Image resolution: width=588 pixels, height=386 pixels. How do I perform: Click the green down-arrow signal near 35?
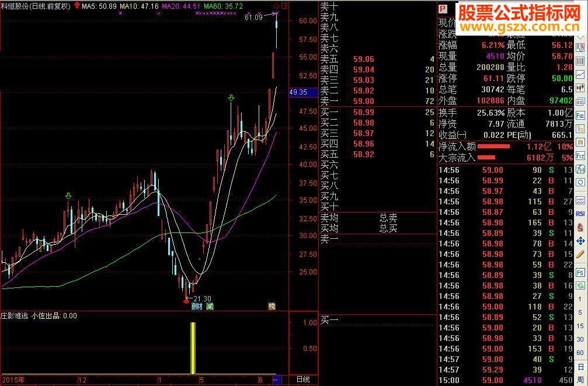pos(68,196)
